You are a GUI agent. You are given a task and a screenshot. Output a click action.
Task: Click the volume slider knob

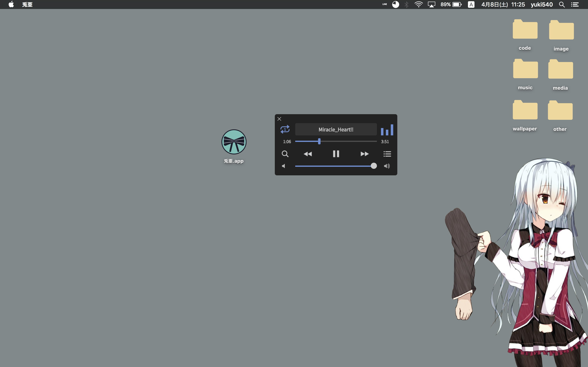click(374, 166)
